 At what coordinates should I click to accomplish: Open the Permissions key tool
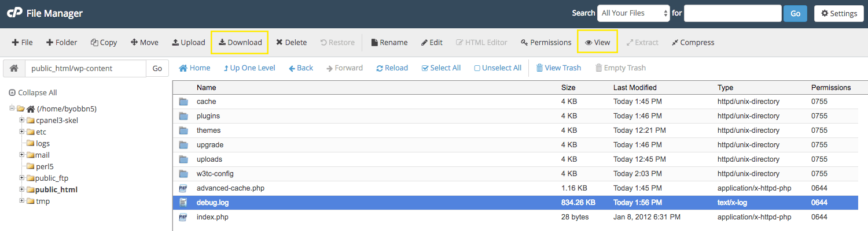click(546, 42)
